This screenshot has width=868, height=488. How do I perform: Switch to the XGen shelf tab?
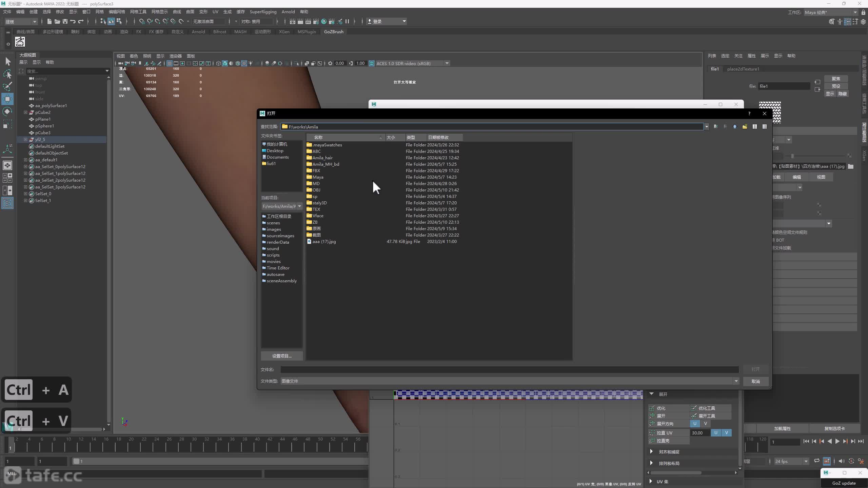[x=284, y=32]
